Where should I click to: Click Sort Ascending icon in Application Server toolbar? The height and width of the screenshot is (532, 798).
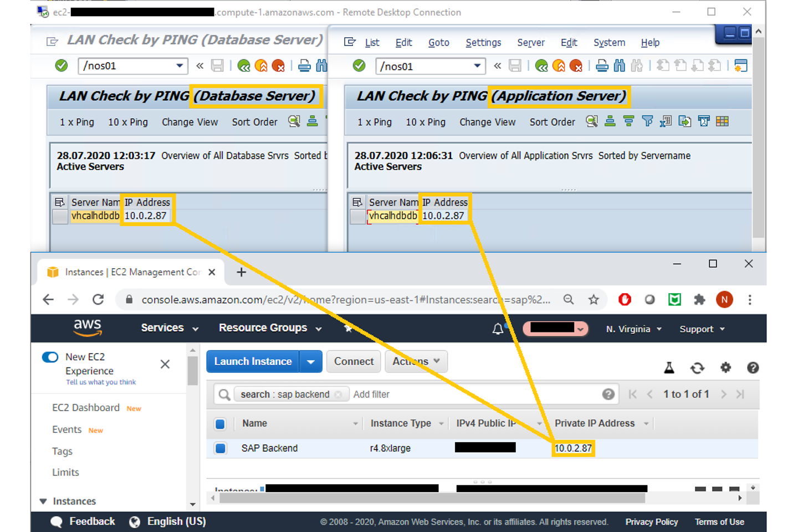610,121
